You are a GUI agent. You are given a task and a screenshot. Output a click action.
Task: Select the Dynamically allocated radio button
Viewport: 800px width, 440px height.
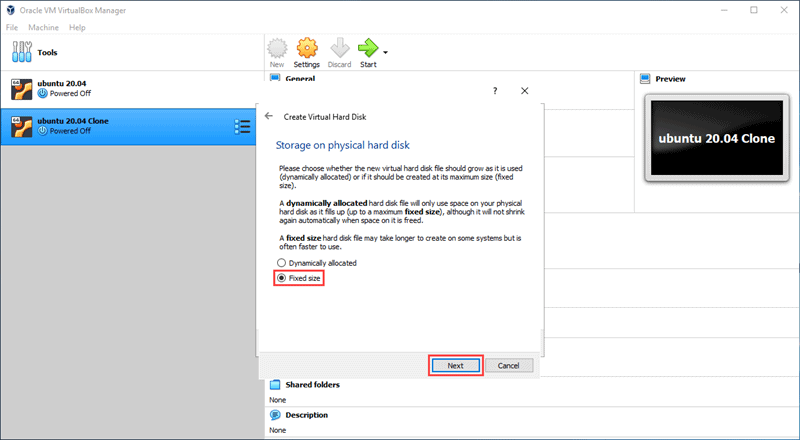[281, 263]
